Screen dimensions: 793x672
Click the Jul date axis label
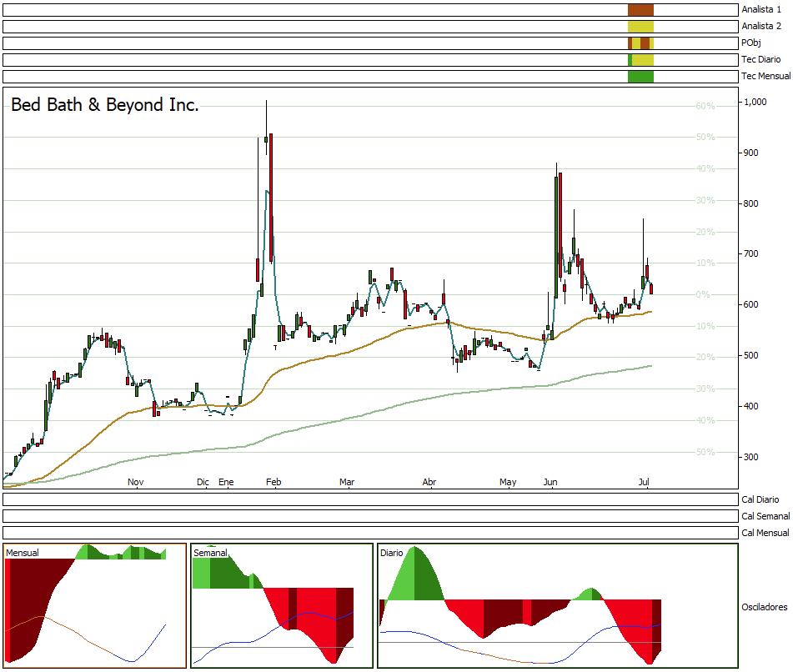point(644,482)
